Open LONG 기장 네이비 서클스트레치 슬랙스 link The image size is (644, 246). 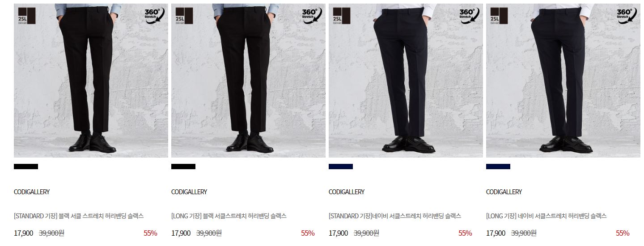click(547, 216)
